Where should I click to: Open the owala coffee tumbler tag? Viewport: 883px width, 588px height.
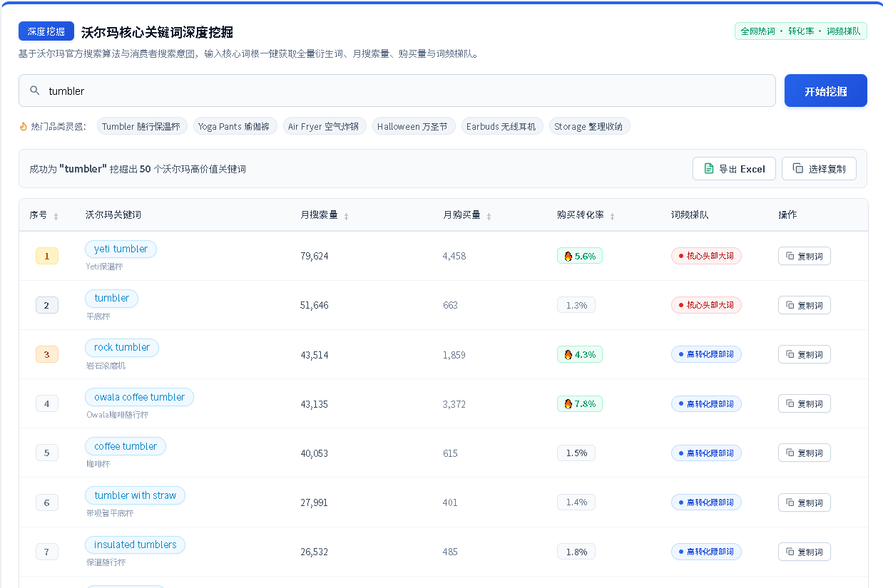click(x=139, y=397)
